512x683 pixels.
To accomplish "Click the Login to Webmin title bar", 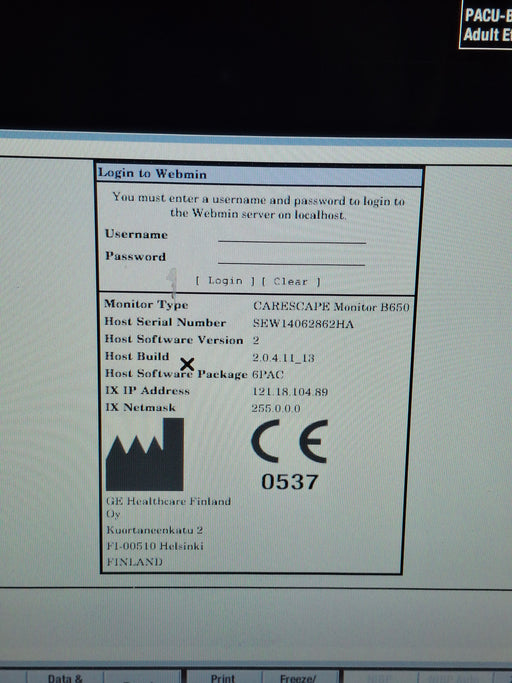I will [x=260, y=175].
